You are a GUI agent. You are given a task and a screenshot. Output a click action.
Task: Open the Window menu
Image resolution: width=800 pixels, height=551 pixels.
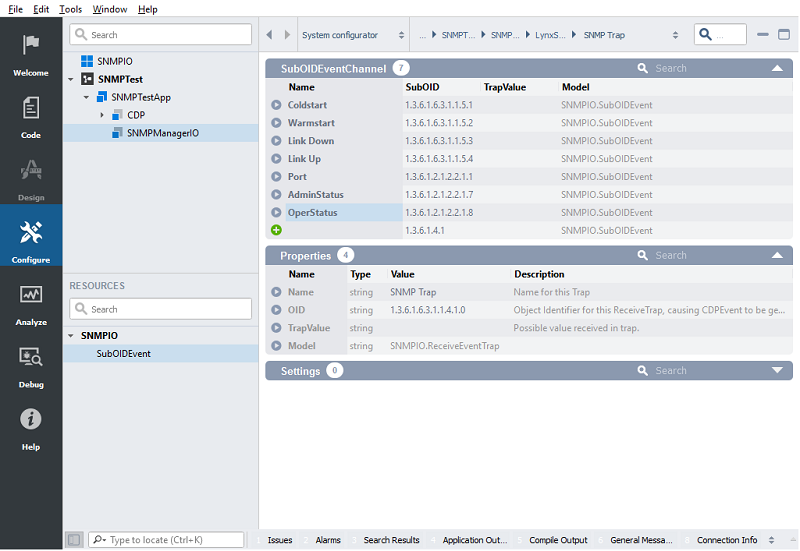click(x=110, y=9)
